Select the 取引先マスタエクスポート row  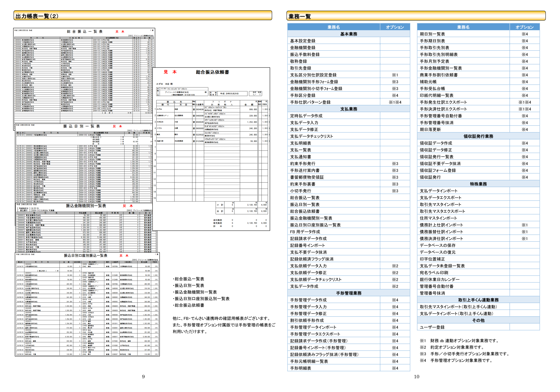tap(478, 211)
